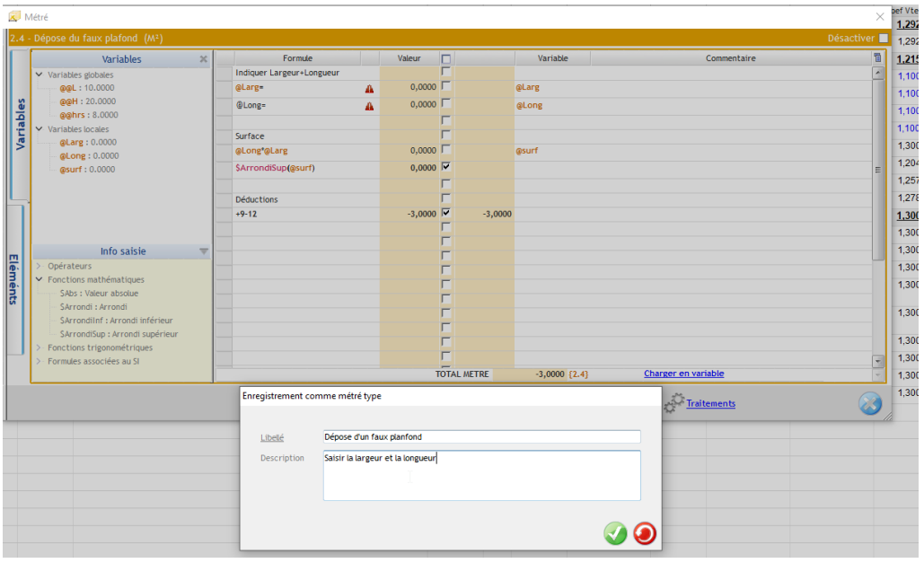
Task: Close the Variables panel with its X
Action: click(203, 59)
